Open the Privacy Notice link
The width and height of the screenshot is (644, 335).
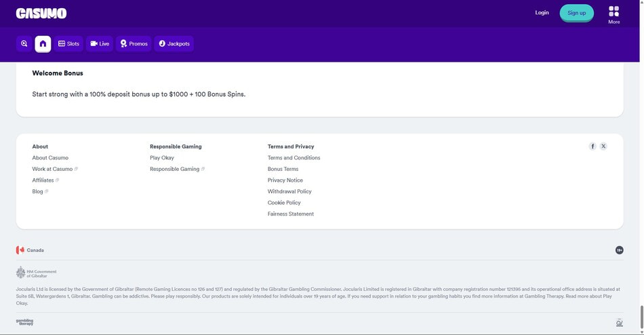[285, 180]
